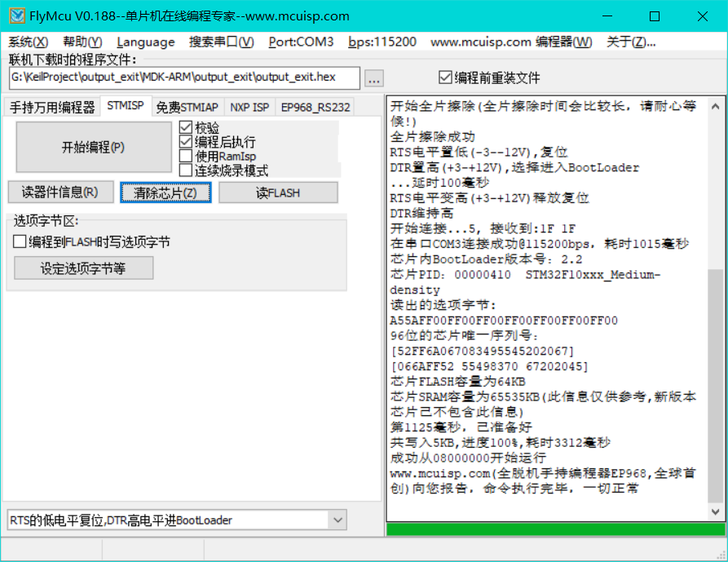This screenshot has height=562, width=728.
Task: Click log line 芯片FLASH容量为64KB
Action: [x=458, y=382]
